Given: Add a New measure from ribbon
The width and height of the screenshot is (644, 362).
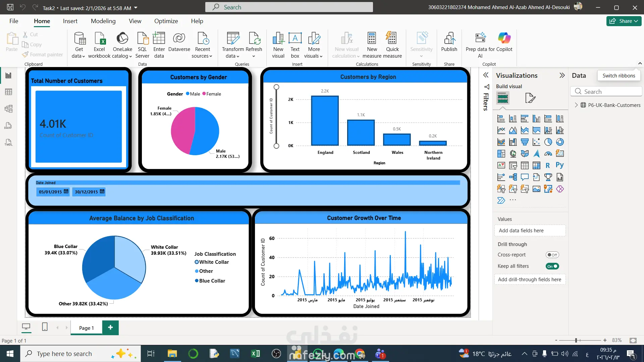Looking at the screenshot, I should coord(372,39).
